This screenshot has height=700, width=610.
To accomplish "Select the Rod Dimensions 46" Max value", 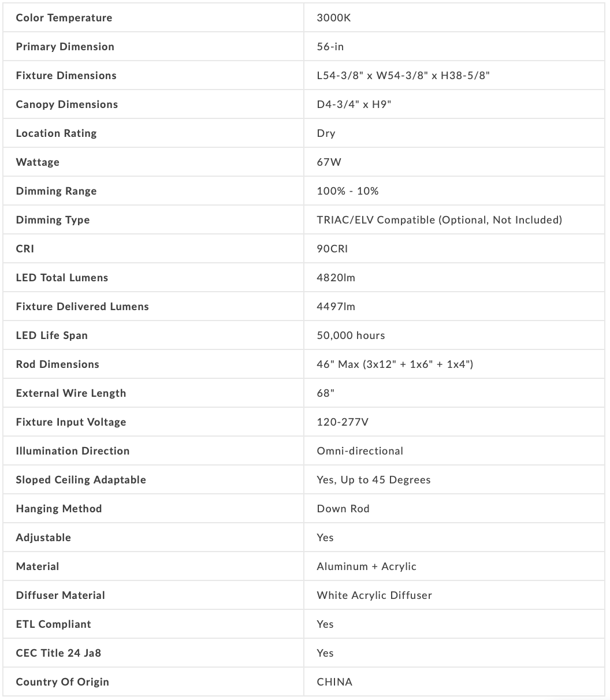I will [x=395, y=364].
